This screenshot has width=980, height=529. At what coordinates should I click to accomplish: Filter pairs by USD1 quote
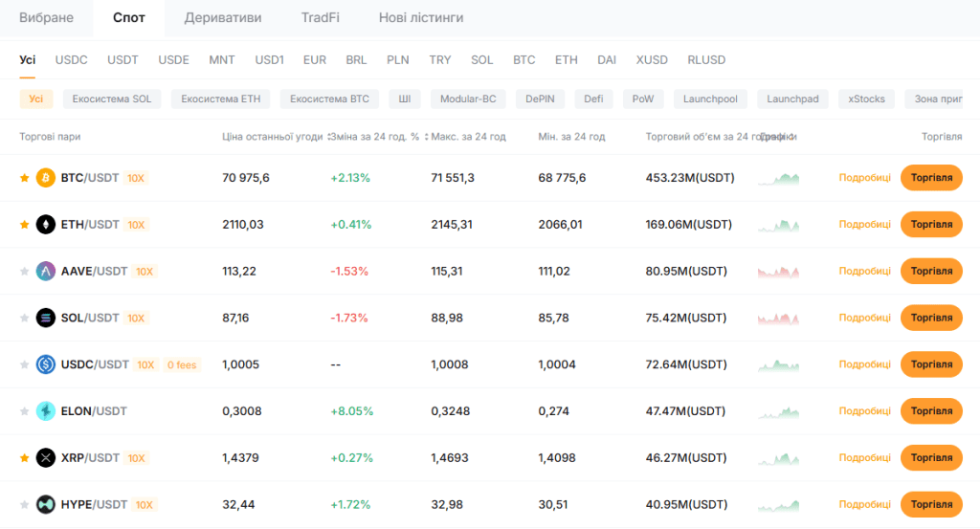tap(269, 60)
